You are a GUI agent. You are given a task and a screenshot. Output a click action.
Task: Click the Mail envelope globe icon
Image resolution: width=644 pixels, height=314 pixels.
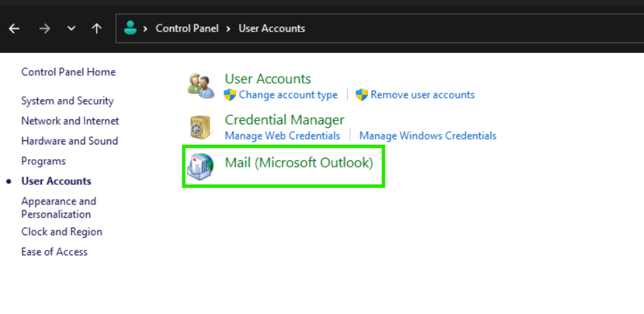[x=200, y=167]
